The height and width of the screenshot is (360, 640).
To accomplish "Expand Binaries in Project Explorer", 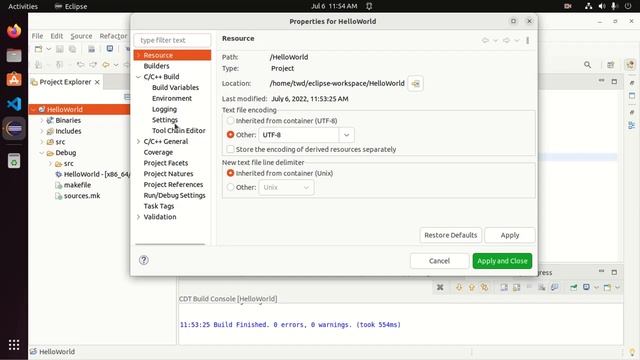I will click(x=42, y=120).
